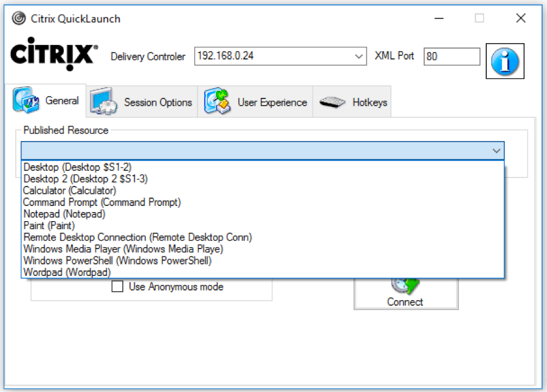Select Desktop 2 (Desktop 2 $S1-3)
547x392 pixels.
263,179
